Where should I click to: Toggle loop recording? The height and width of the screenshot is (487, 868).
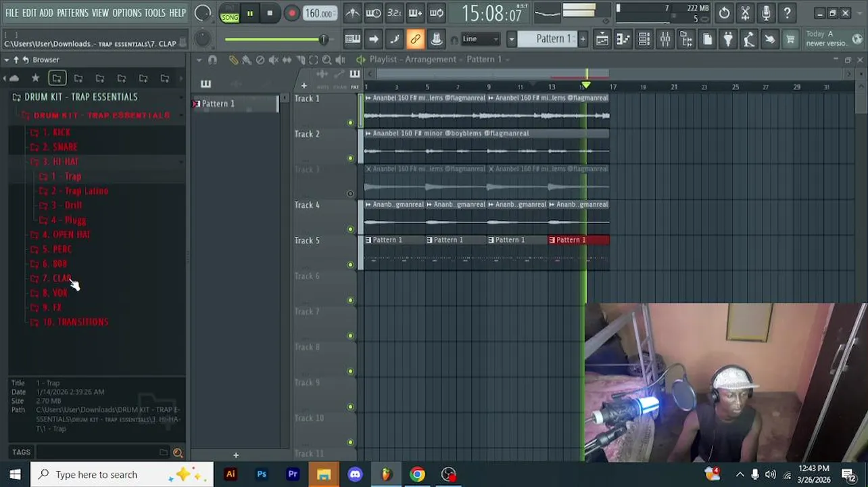[437, 13]
